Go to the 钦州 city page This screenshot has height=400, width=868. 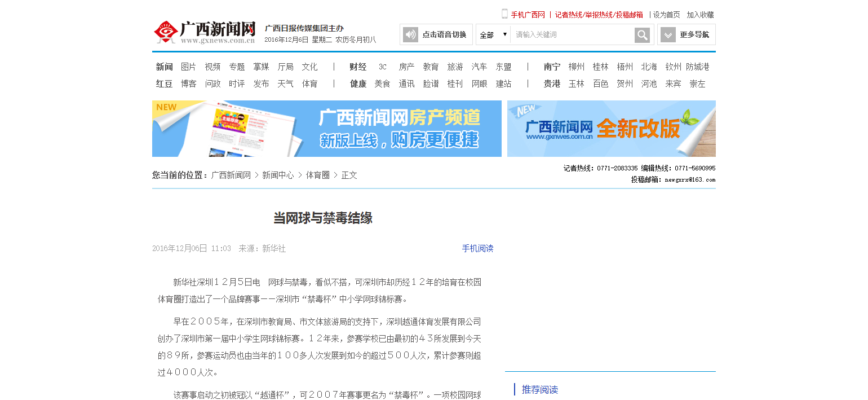click(x=674, y=67)
